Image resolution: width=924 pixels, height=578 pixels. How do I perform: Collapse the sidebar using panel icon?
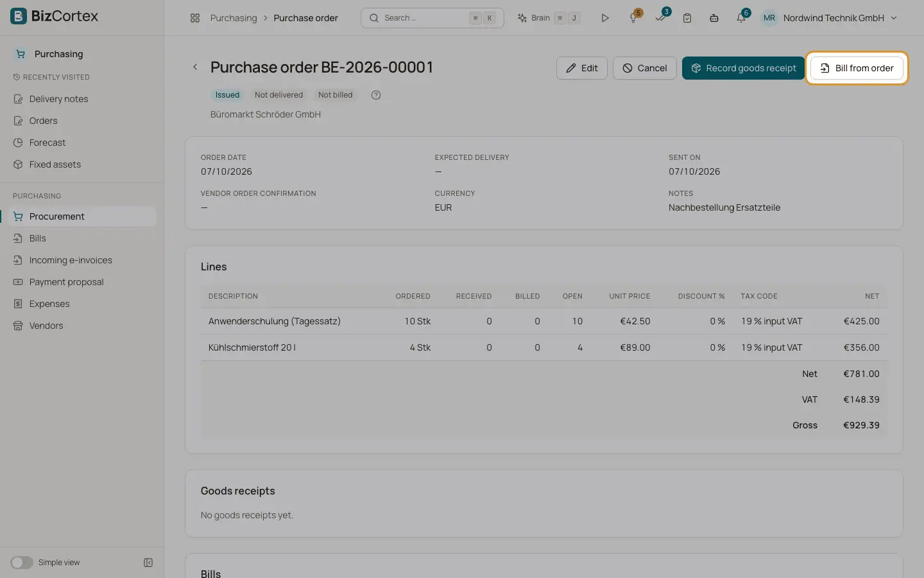tap(148, 563)
